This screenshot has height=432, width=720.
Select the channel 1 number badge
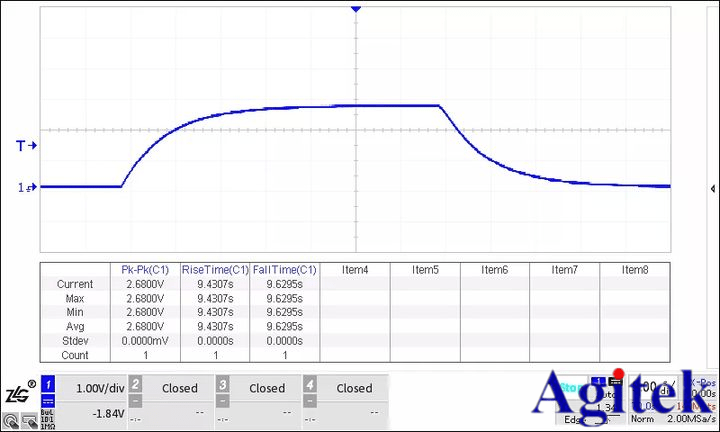point(47,382)
